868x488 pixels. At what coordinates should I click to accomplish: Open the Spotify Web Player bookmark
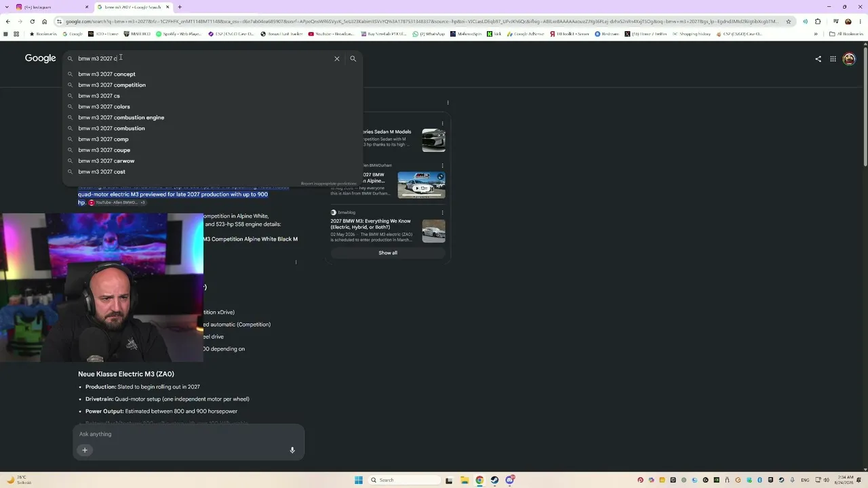(179, 34)
